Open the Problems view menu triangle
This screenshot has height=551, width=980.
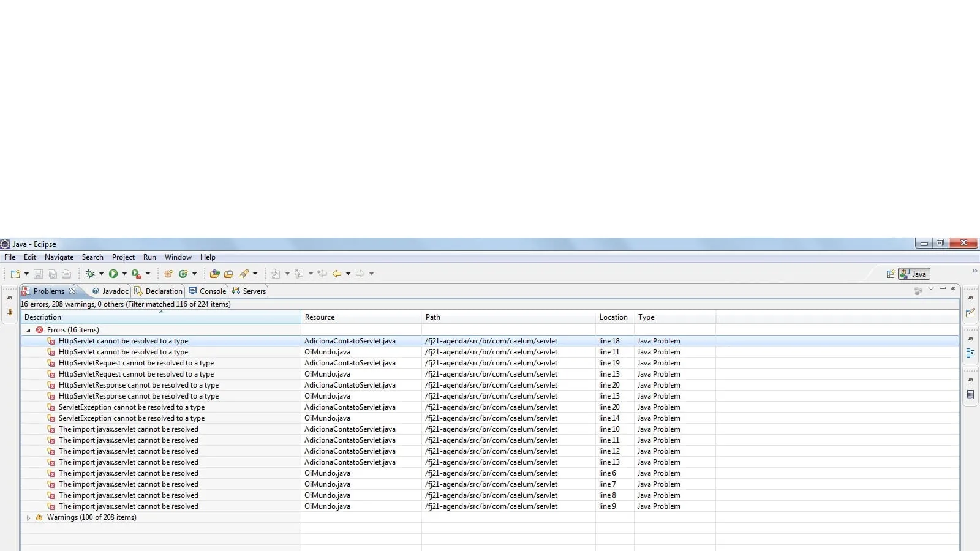931,288
